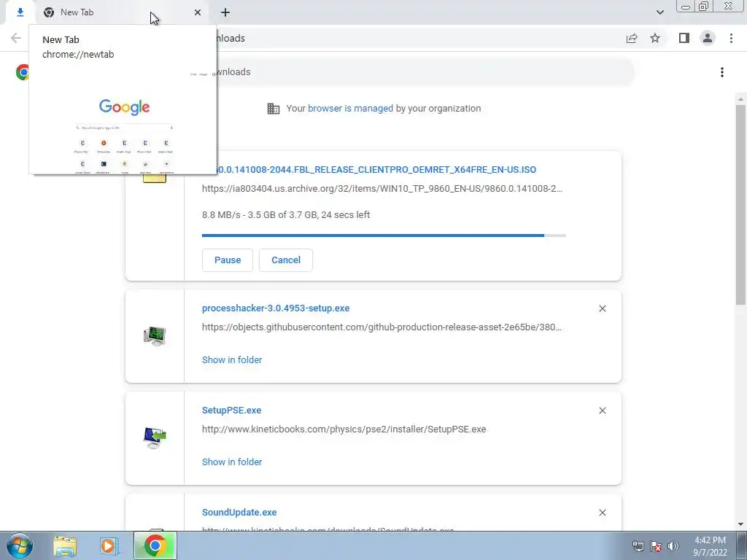Open the SoundUpdate.exe download link
The width and height of the screenshot is (747, 560).
[x=239, y=513]
